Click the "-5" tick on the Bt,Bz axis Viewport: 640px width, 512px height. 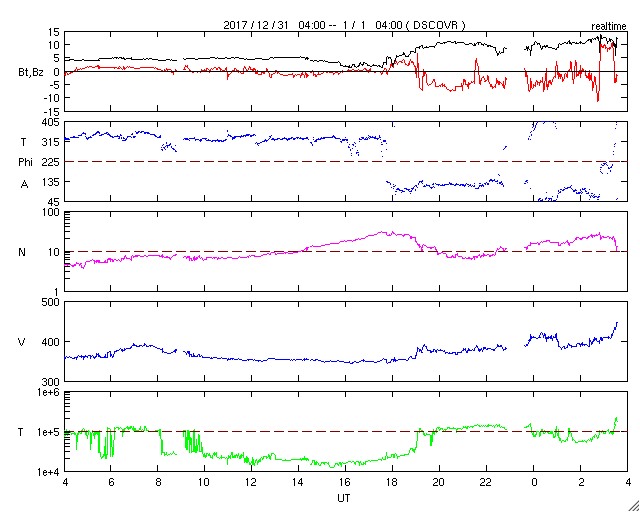[54, 85]
